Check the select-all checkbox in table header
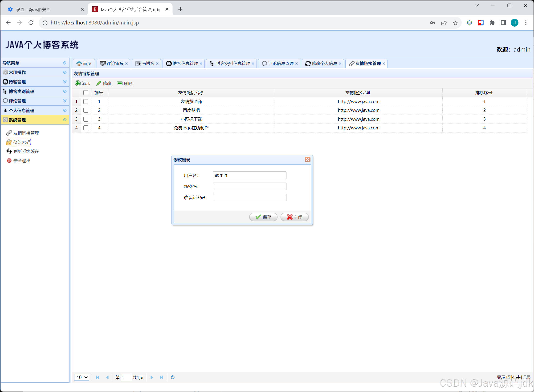 (x=86, y=92)
